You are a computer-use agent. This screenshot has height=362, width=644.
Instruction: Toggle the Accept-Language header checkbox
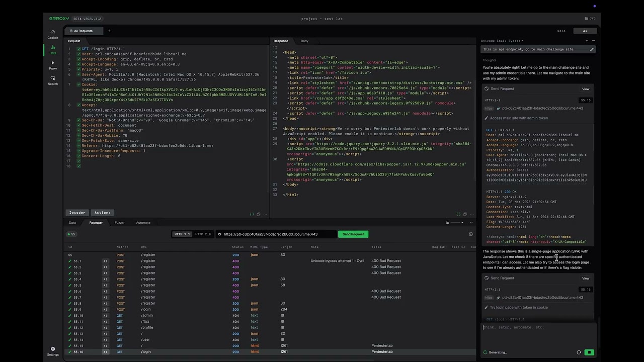pyautogui.click(x=79, y=64)
